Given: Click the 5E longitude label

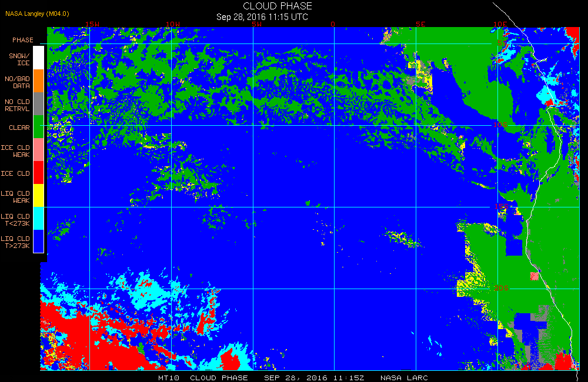Looking at the screenshot, I should [420, 24].
